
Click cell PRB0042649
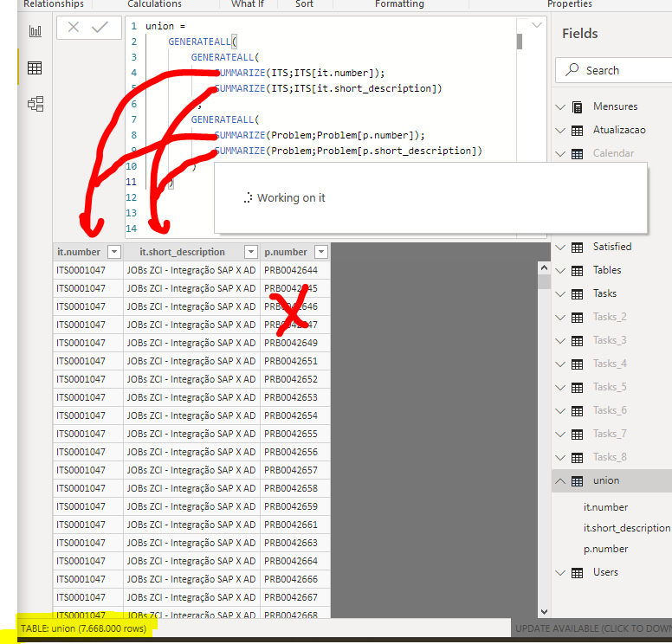click(294, 343)
